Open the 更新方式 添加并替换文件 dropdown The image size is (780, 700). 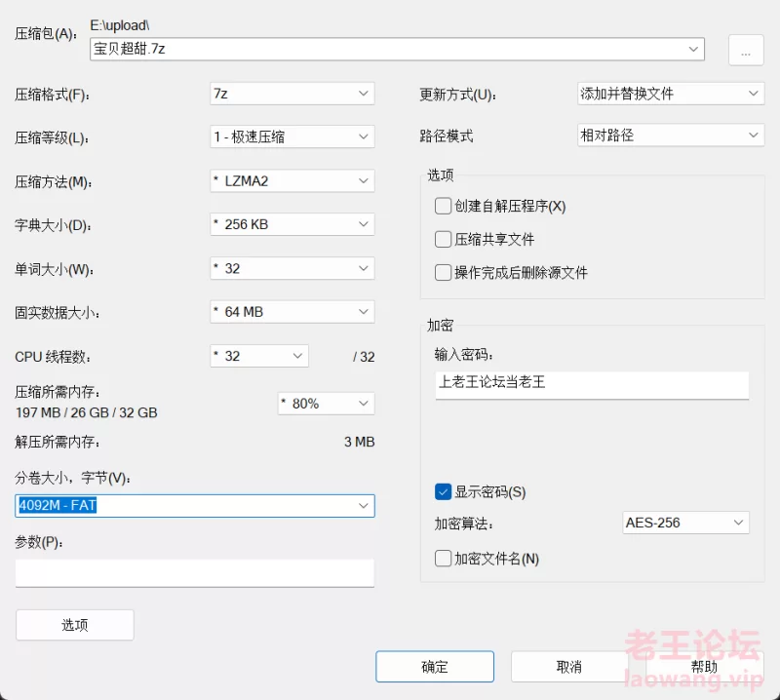click(671, 93)
